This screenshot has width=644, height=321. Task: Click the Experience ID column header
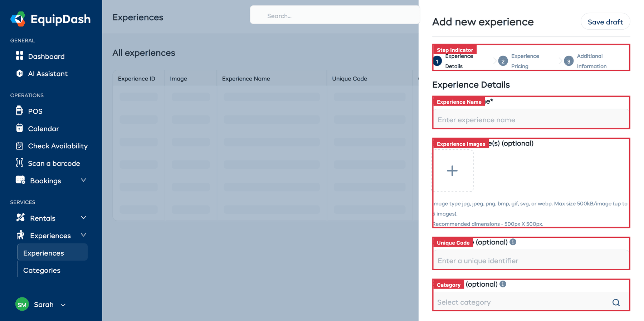pos(136,79)
